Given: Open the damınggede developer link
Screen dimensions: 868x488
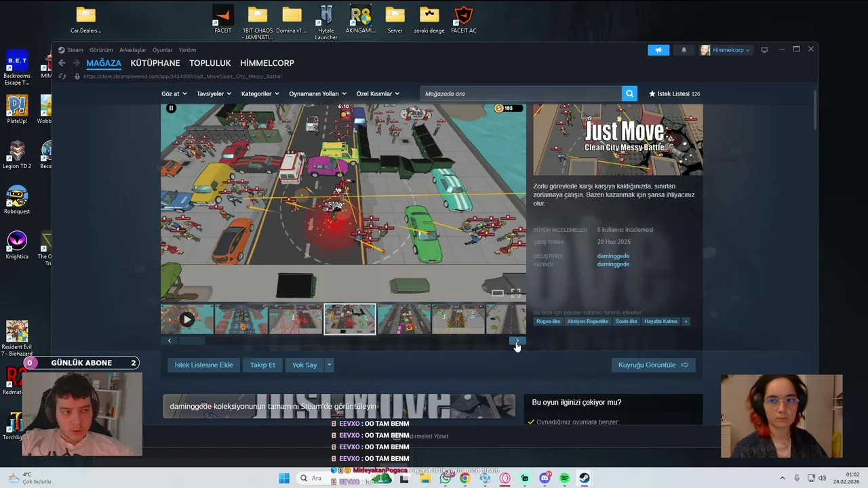Looking at the screenshot, I should pyautogui.click(x=613, y=256).
